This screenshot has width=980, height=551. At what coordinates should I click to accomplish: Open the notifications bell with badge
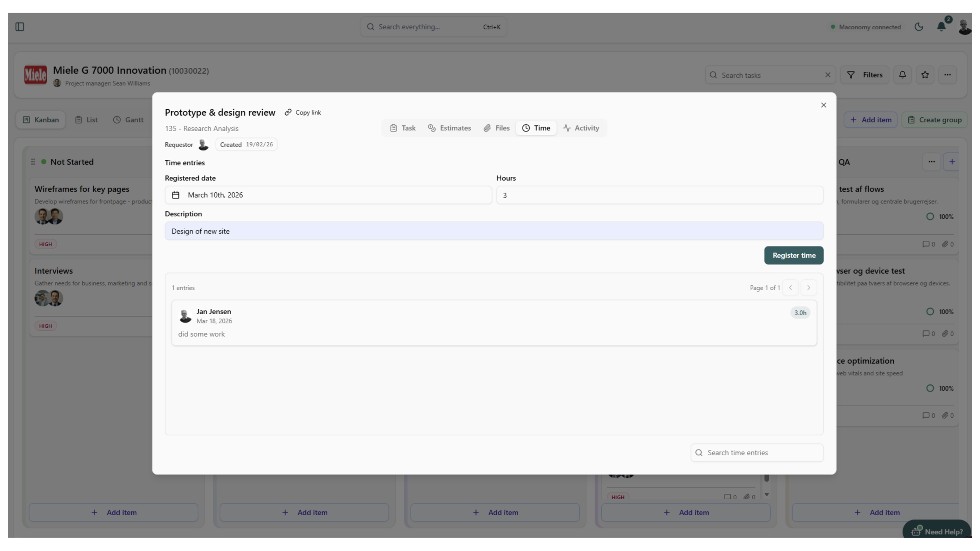[x=941, y=27]
